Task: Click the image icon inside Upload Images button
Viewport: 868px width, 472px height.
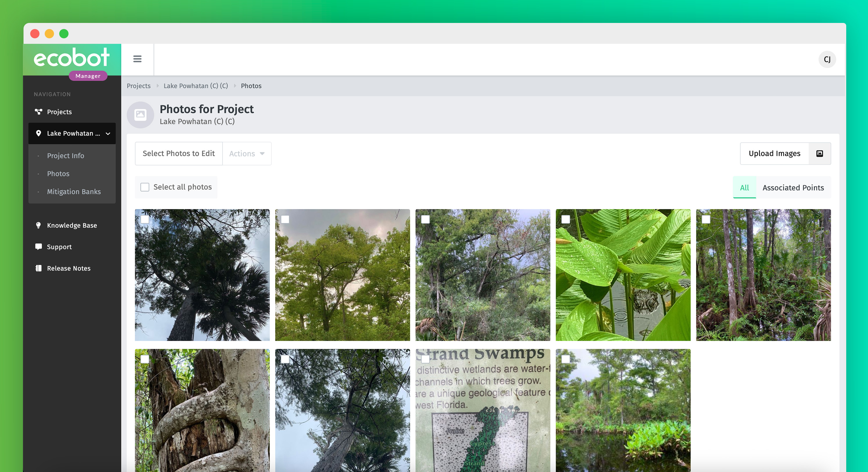Action: pos(820,153)
